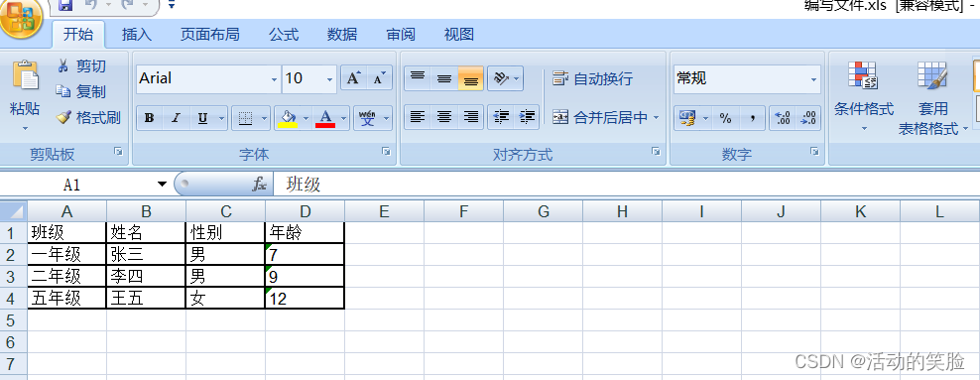Open 常规 number format dropdown
Screen dimensions: 980x380
[x=813, y=79]
